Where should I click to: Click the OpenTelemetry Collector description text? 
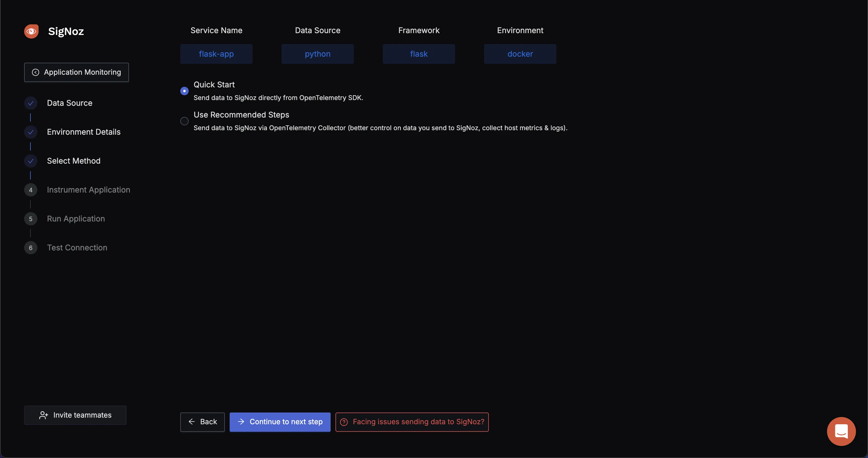[380, 128]
